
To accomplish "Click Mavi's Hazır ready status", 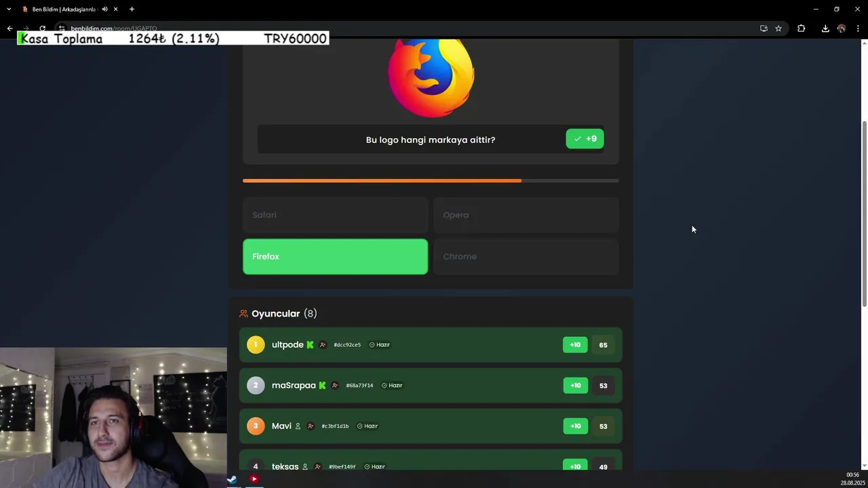I will click(x=368, y=426).
